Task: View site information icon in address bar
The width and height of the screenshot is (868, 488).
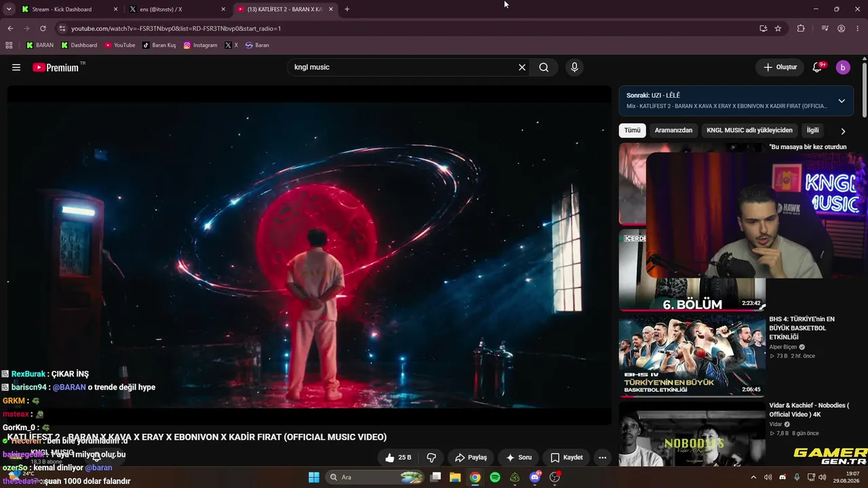Action: coord(62,28)
